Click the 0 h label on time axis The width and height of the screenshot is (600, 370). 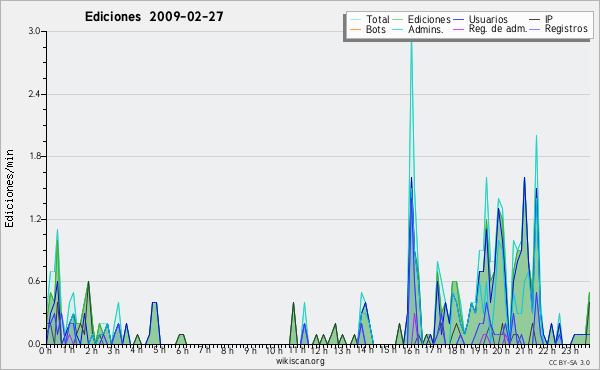[46, 350]
